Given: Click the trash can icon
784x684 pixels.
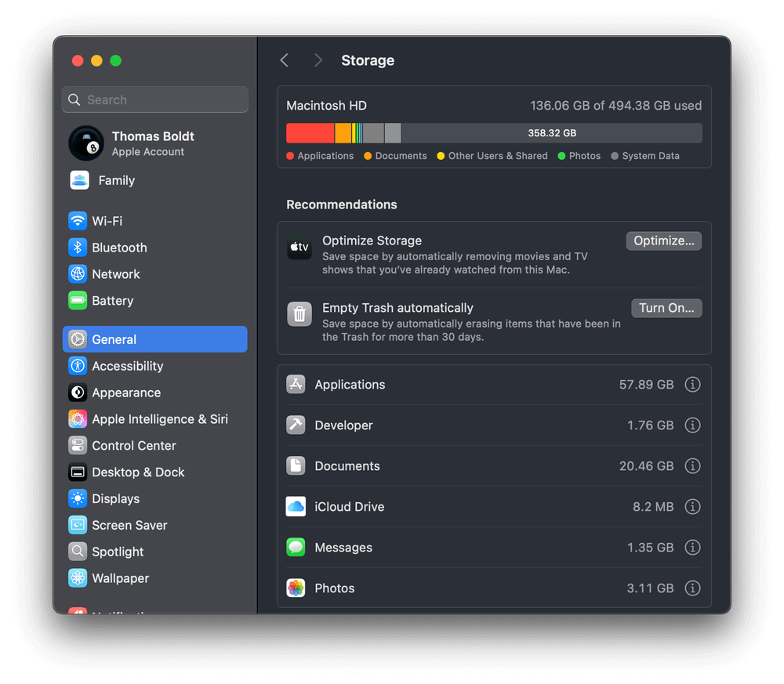Looking at the screenshot, I should click(299, 314).
